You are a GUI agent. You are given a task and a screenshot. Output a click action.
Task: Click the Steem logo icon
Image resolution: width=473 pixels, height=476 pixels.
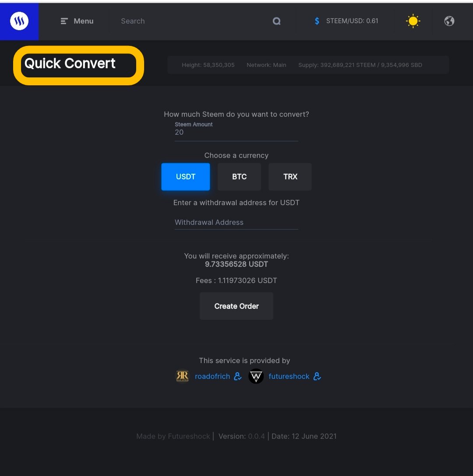click(19, 21)
